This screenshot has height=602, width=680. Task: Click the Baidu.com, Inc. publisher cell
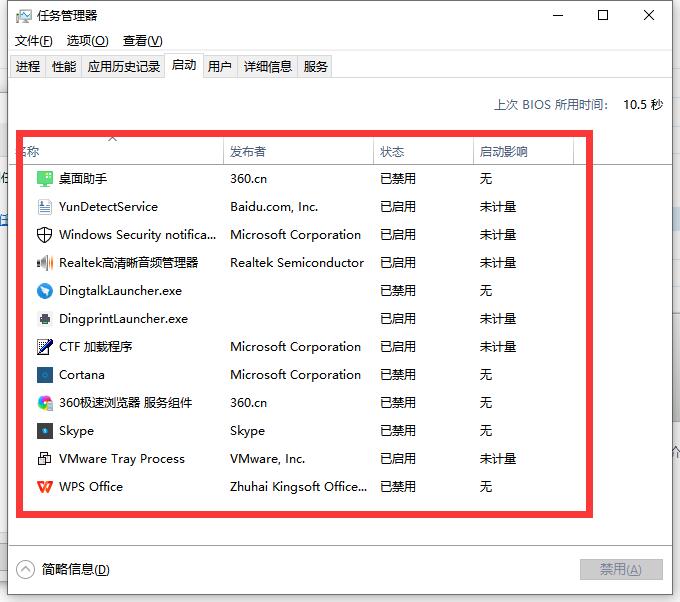coord(274,207)
